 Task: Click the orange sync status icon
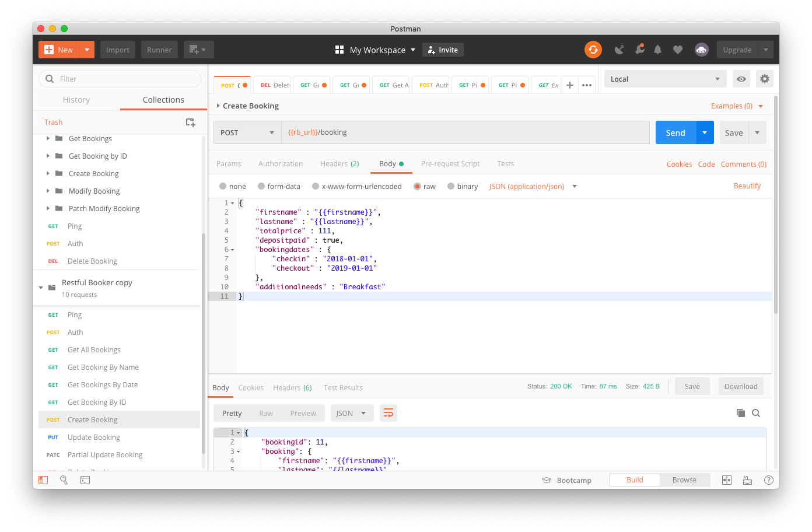click(593, 50)
